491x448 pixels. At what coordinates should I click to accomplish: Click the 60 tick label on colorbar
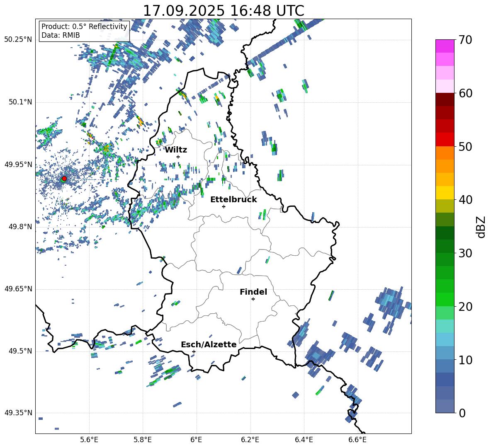[465, 93]
